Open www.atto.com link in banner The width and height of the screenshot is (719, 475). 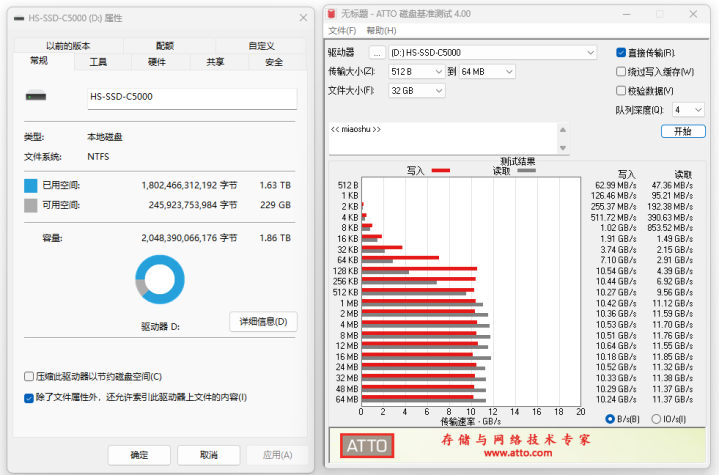(518, 453)
